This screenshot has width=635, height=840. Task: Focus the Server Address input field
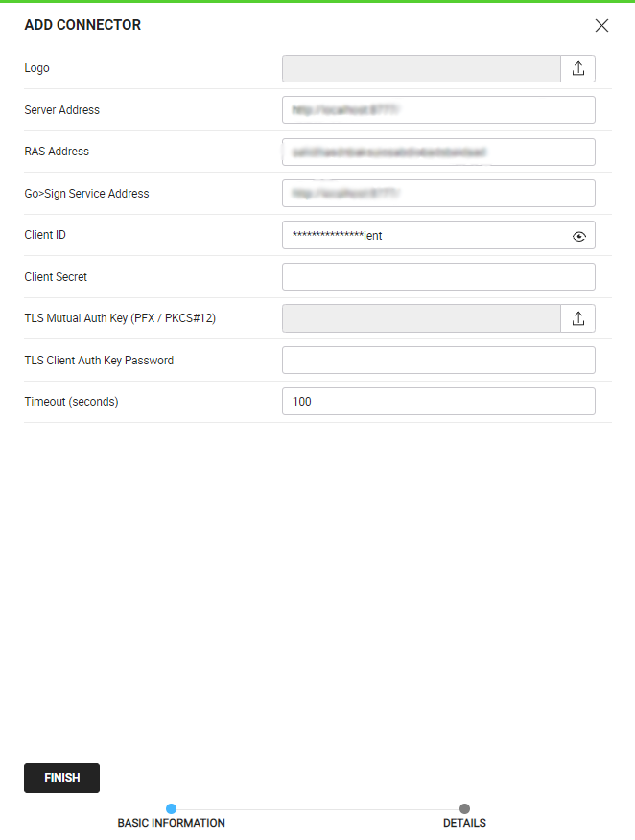[438, 110]
